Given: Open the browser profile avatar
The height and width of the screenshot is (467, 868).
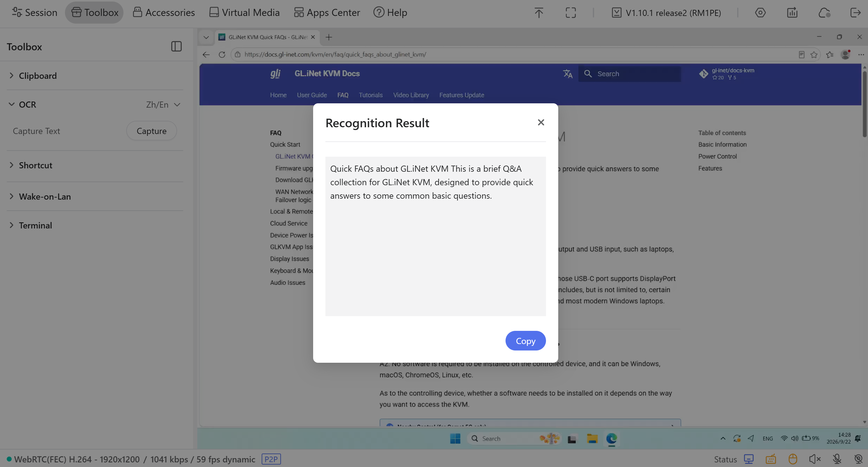Looking at the screenshot, I should coord(845,54).
